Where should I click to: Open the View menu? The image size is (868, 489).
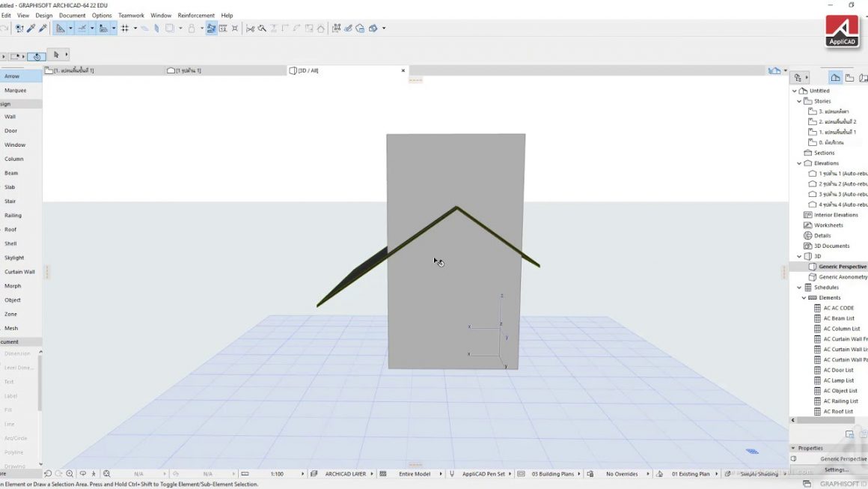click(23, 16)
